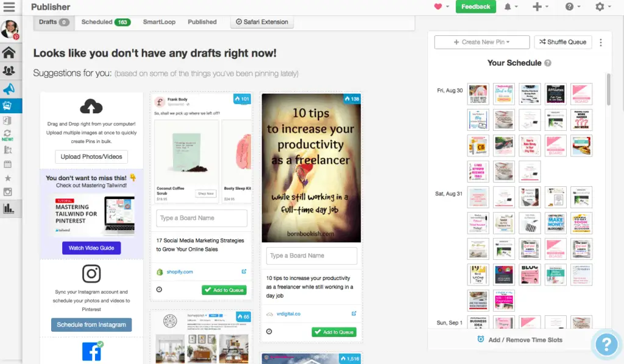Open the hamburger menu icon

[9, 7]
